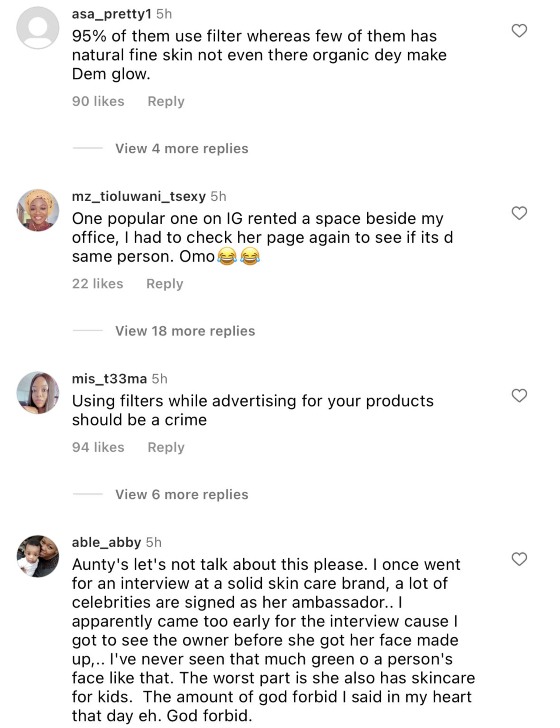
Task: Like mz_tioluwani_tsexy's comment with heart
Action: [519, 213]
